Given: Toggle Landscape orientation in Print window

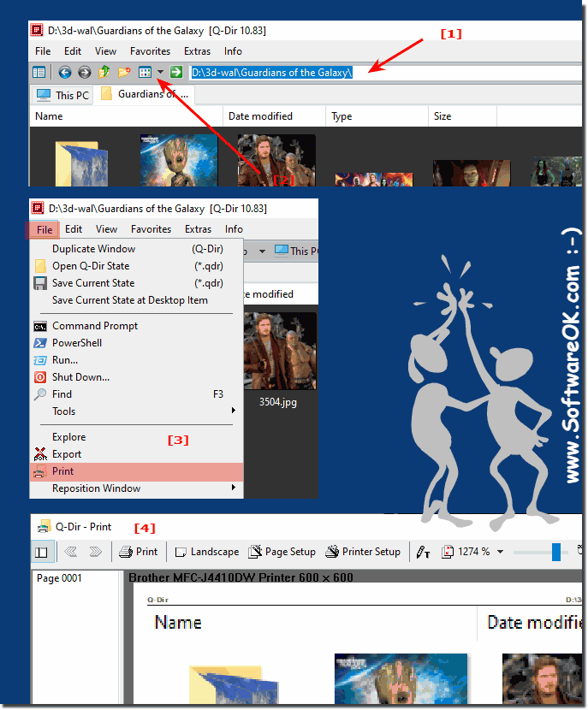Looking at the screenshot, I should [207, 552].
